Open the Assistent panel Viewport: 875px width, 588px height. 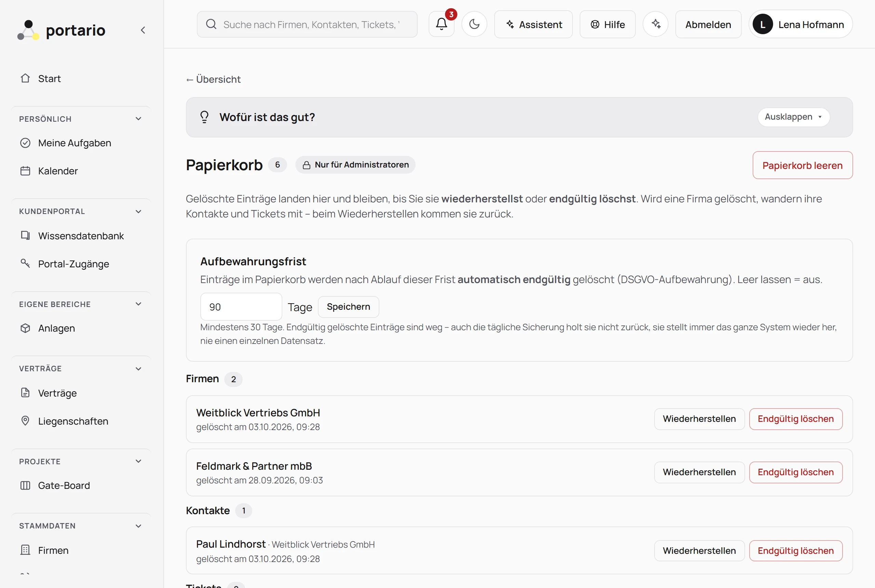coord(533,24)
